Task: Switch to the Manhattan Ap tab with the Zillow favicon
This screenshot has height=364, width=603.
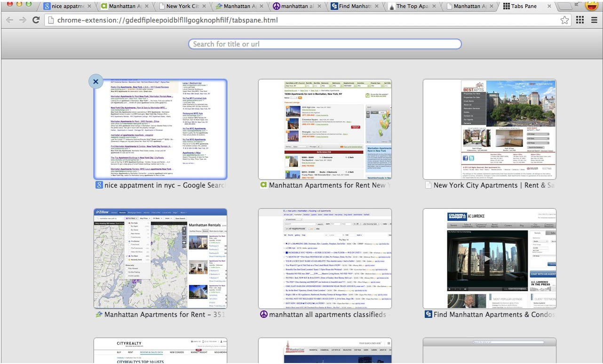Action: (x=239, y=7)
